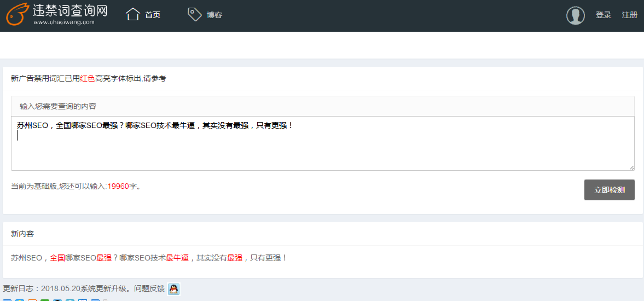Open the QQ penguin feedback icon
644x301 pixels.
(173, 289)
